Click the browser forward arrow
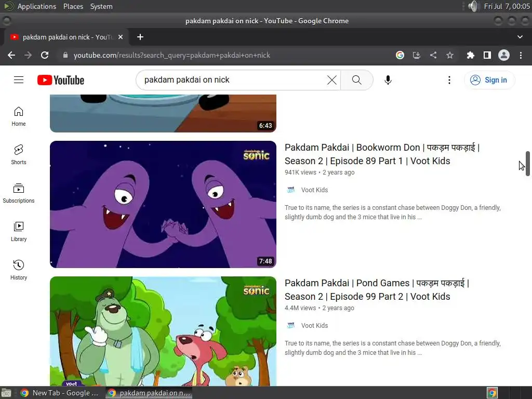The width and height of the screenshot is (532, 399). pyautogui.click(x=28, y=55)
